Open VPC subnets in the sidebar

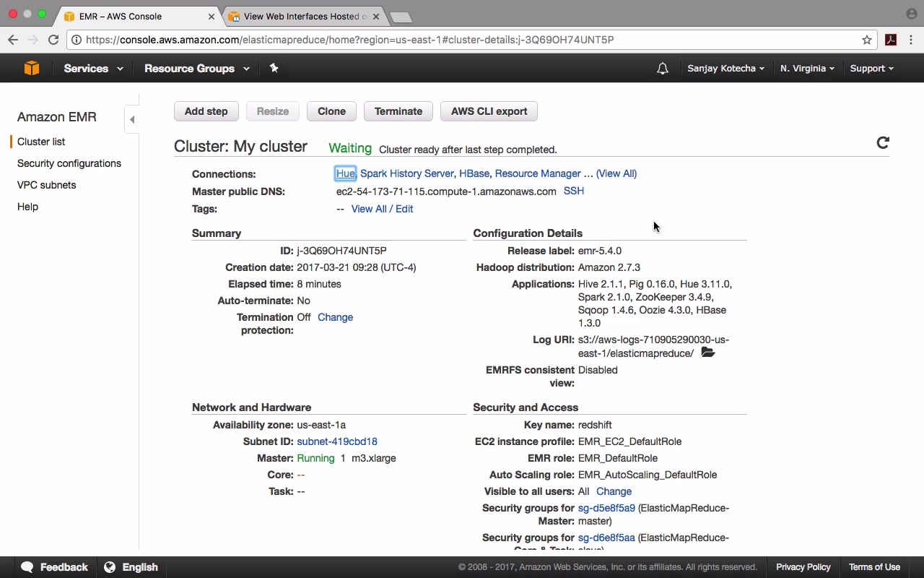tap(46, 185)
